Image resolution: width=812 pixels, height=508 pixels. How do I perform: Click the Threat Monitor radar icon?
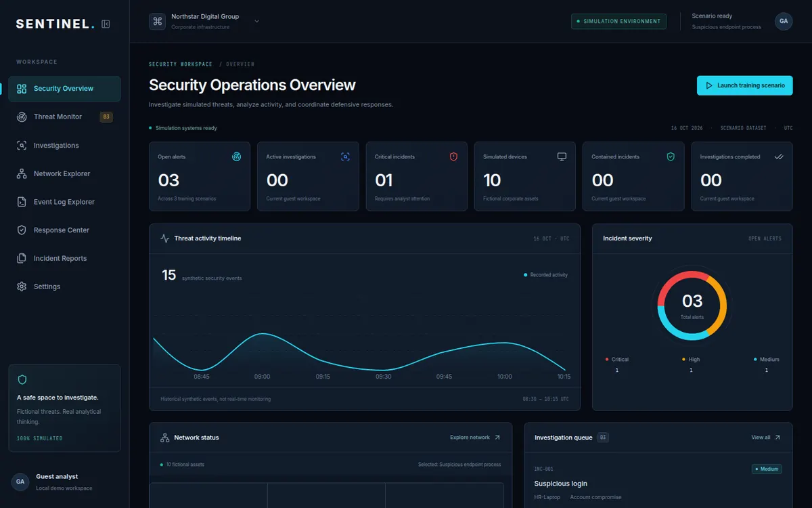22,117
